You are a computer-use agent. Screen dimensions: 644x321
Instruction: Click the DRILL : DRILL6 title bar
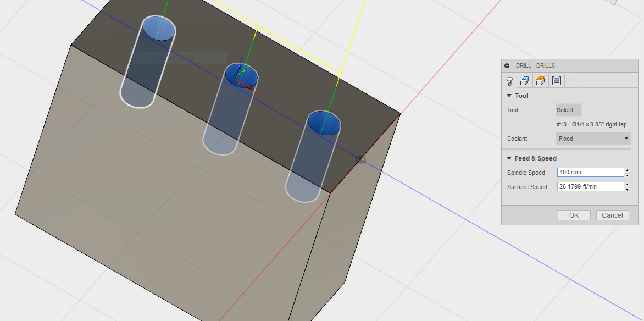[x=549, y=65]
